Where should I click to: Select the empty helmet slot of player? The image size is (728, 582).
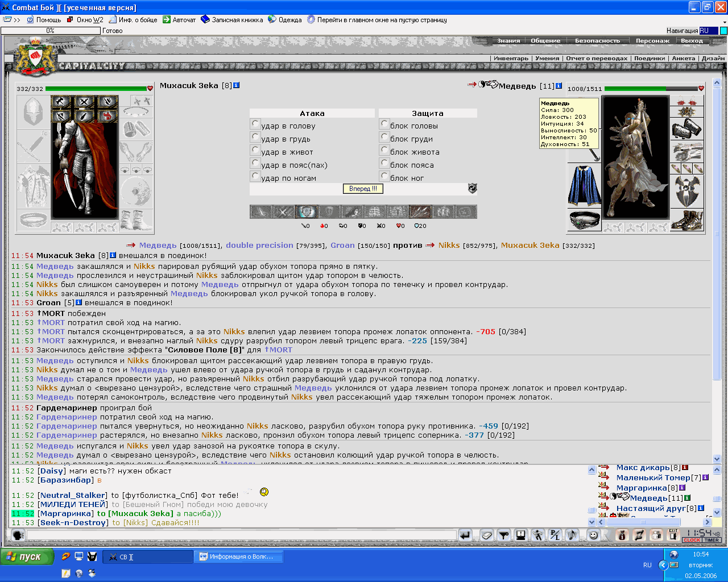33,111
